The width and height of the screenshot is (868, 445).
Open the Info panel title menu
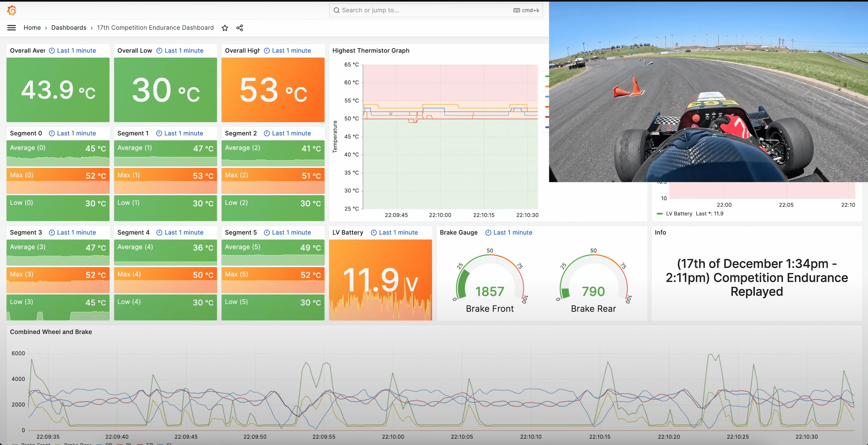[x=660, y=233]
